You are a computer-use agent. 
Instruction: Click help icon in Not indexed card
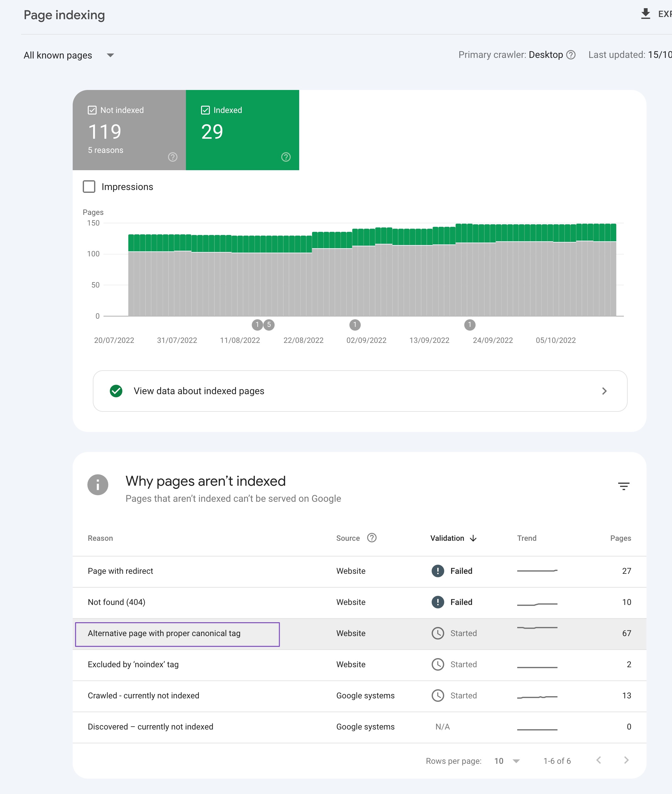[173, 157]
